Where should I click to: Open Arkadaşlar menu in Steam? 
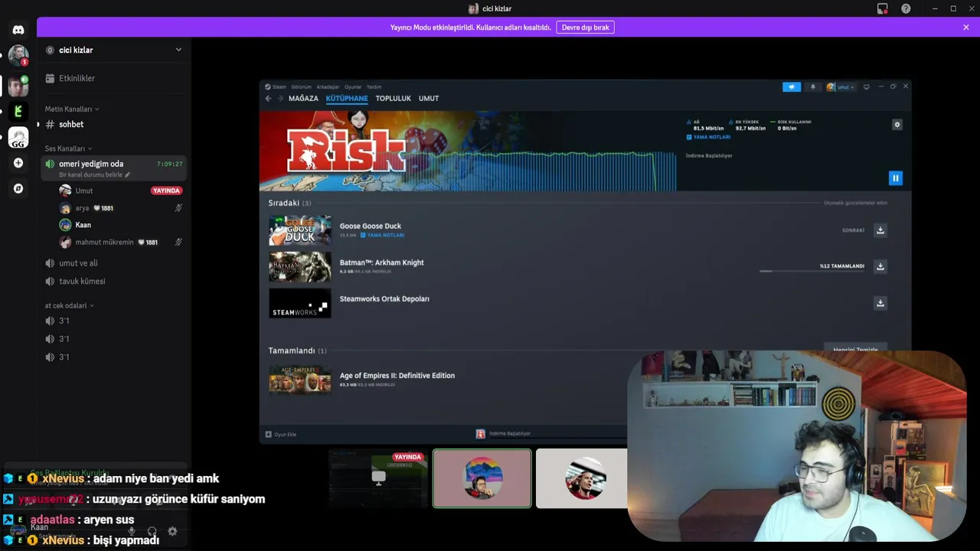328,86
